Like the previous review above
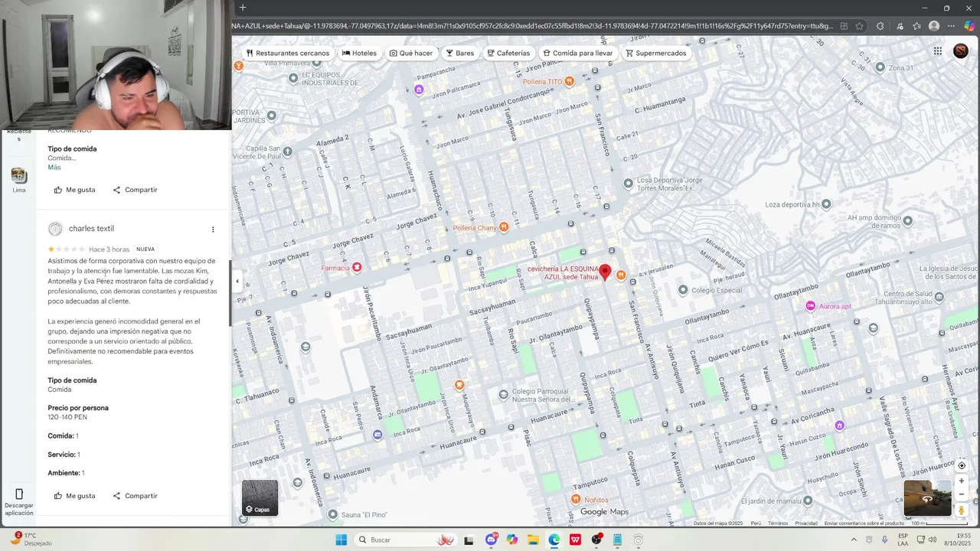Screen dimensions: 980x551 74,190
